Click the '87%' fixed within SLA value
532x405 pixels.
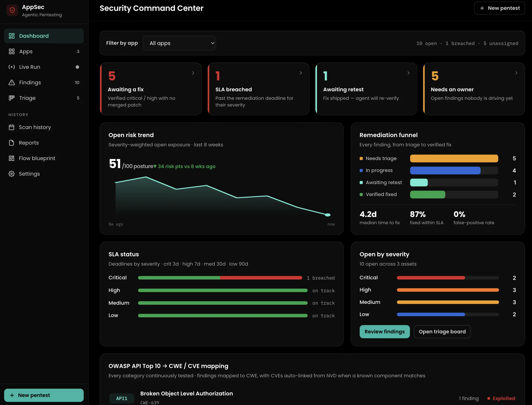coord(418,214)
